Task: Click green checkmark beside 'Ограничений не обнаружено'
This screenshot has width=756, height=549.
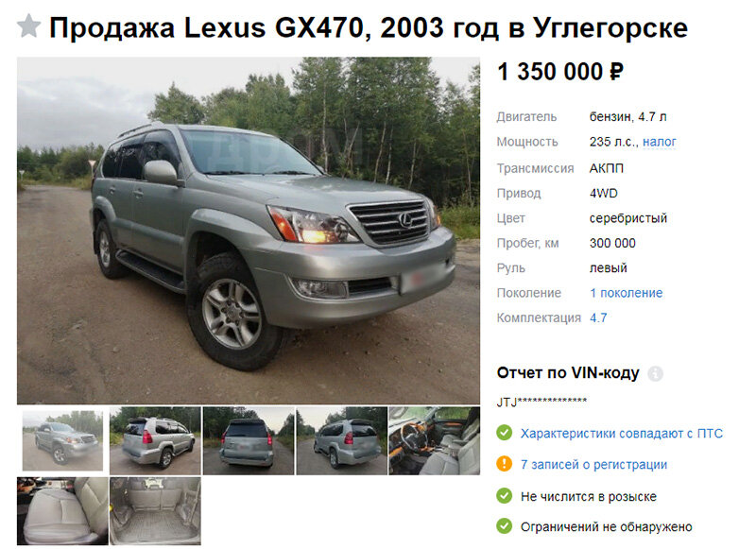Action: tap(505, 526)
